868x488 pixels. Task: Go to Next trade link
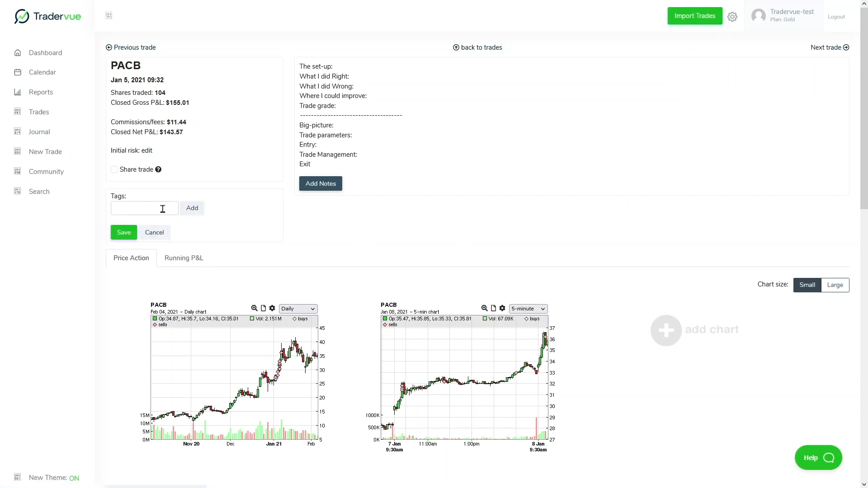pos(830,47)
